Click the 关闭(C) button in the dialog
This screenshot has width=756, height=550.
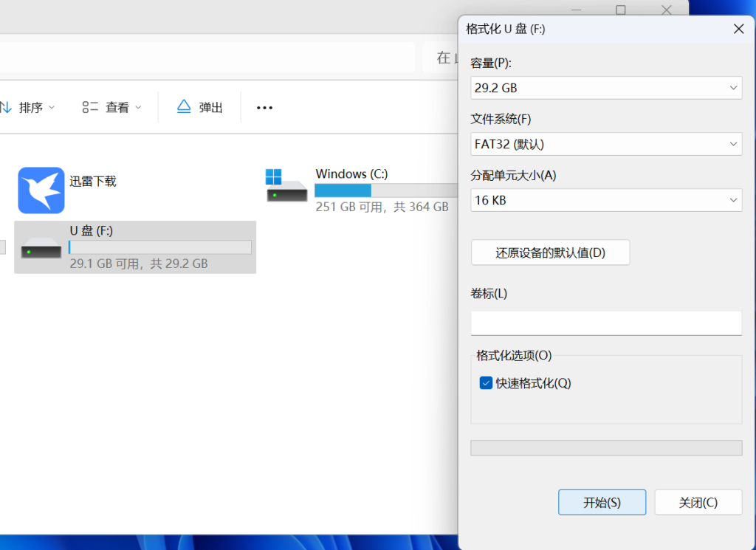pyautogui.click(x=698, y=503)
